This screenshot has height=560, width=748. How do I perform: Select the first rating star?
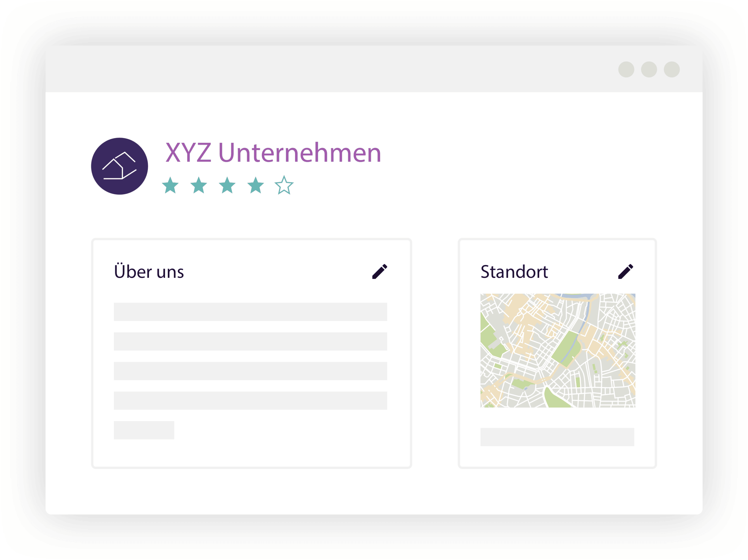(170, 185)
